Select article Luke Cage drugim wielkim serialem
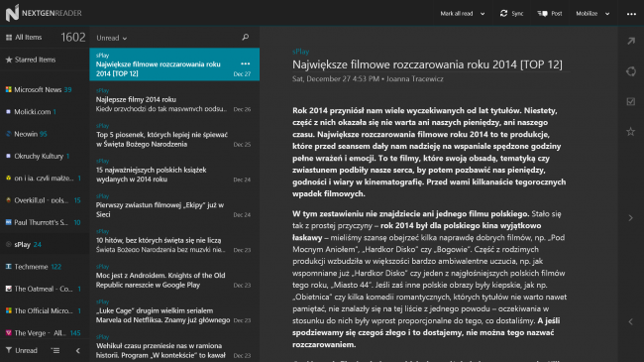 click(174, 311)
